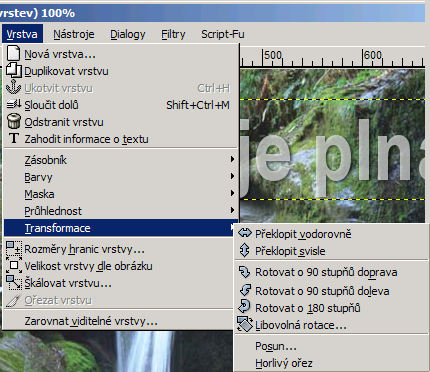
Task: Click the anchor icon for Ukotvit vrstvu
Action: coord(14,87)
